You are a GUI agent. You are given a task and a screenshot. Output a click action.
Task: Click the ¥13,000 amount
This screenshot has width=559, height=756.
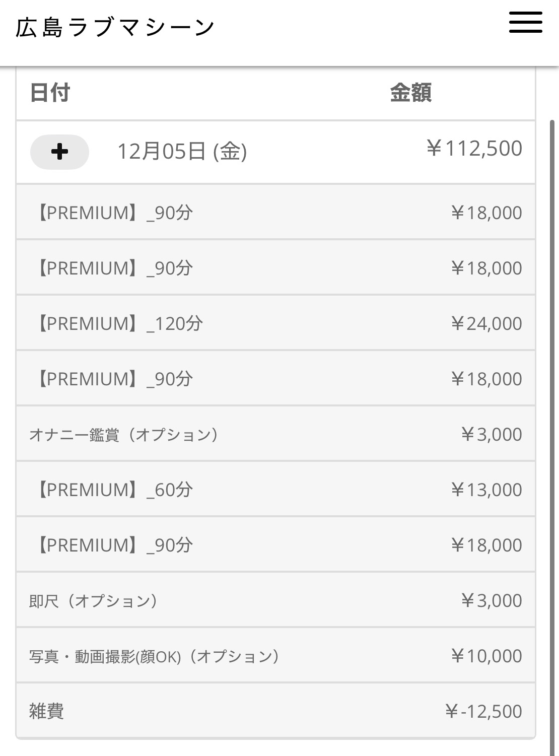486,490
